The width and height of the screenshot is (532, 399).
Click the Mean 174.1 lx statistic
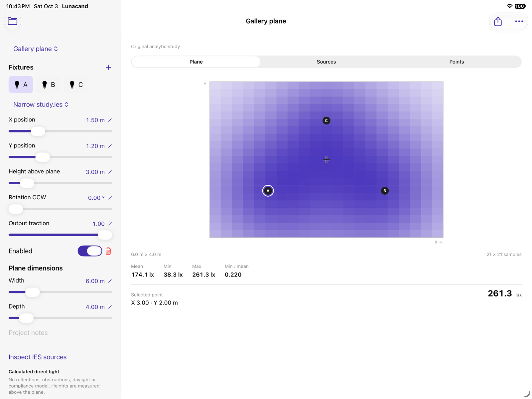point(143,271)
